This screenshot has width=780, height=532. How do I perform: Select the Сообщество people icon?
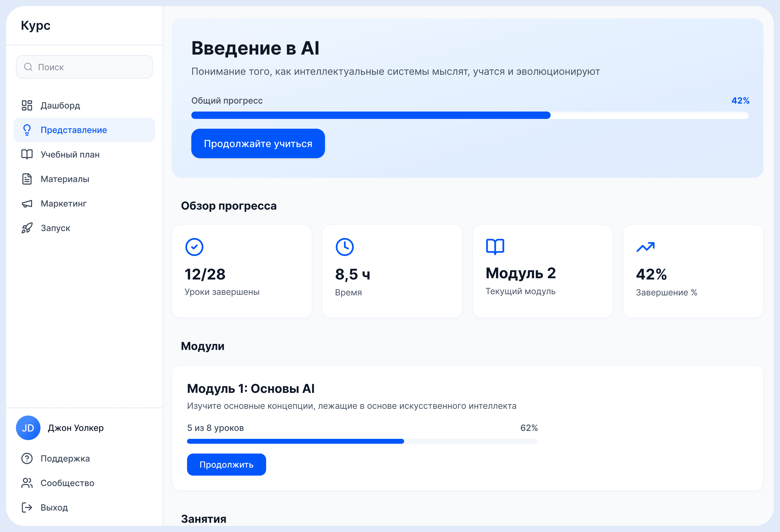(27, 483)
